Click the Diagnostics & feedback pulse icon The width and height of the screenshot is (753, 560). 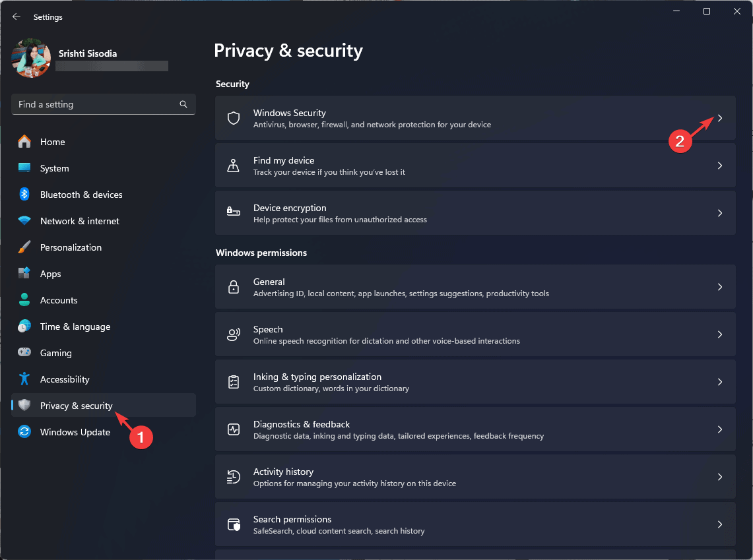(234, 429)
